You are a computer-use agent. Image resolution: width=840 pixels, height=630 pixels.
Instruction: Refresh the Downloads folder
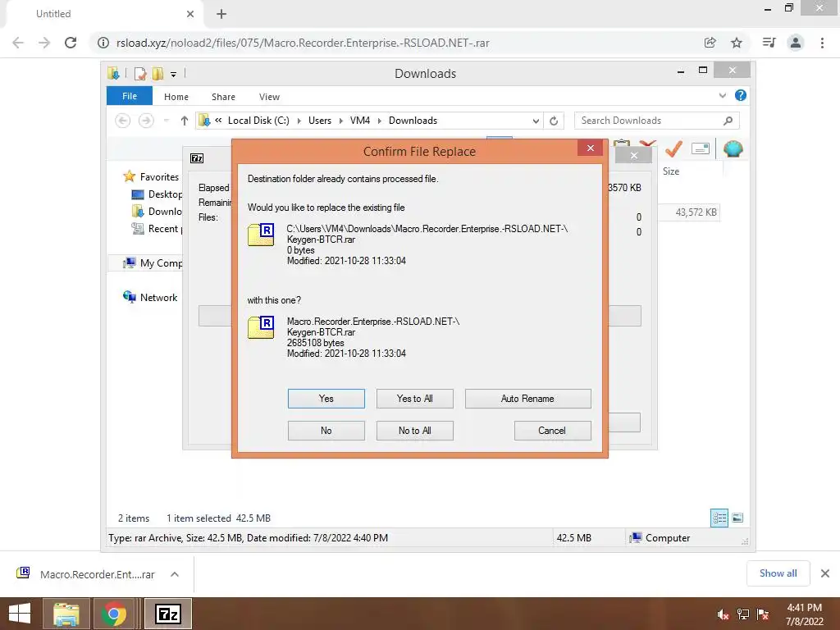(554, 121)
